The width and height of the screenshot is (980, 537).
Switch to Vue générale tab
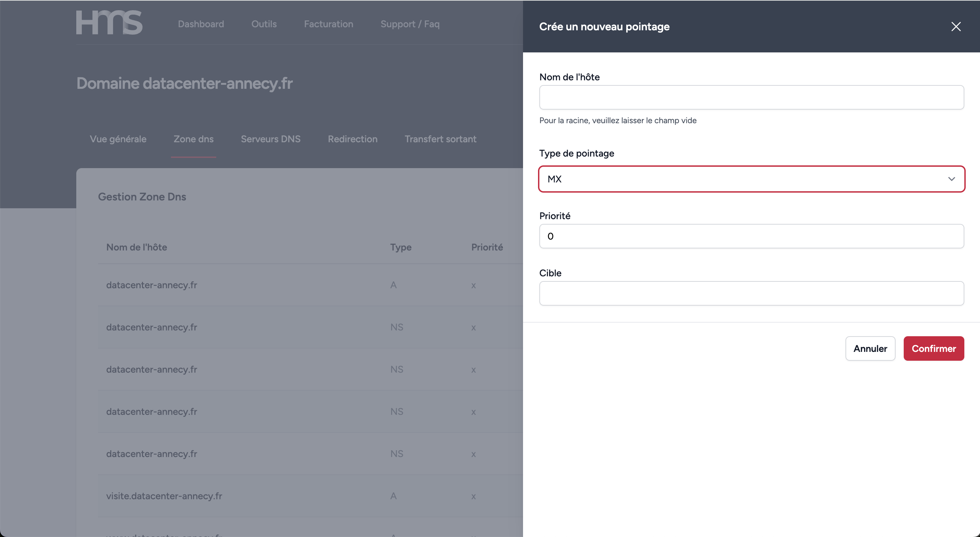118,139
